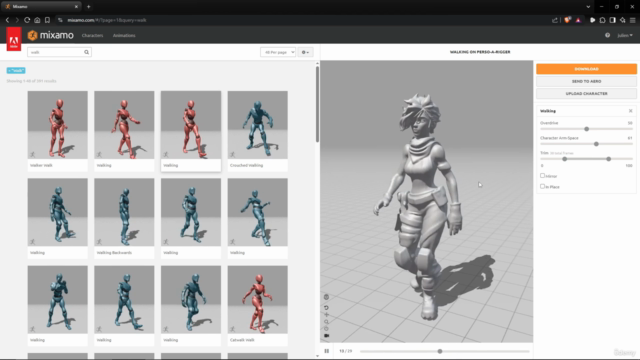Open the browser sidebar panel icon
This screenshot has height=360, width=640.
[613, 20]
